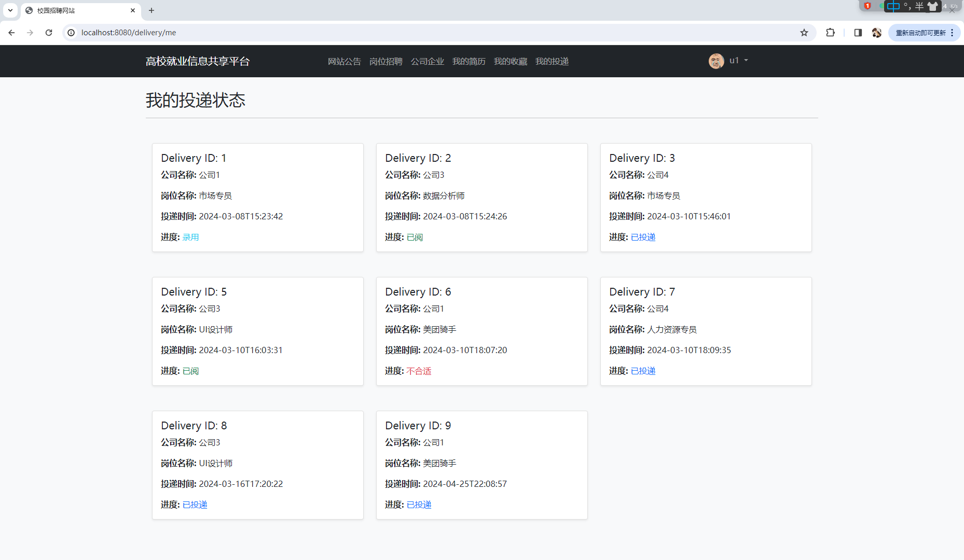Open the tab search dropdown arrow
Screen dimensions: 964x560
10,10
